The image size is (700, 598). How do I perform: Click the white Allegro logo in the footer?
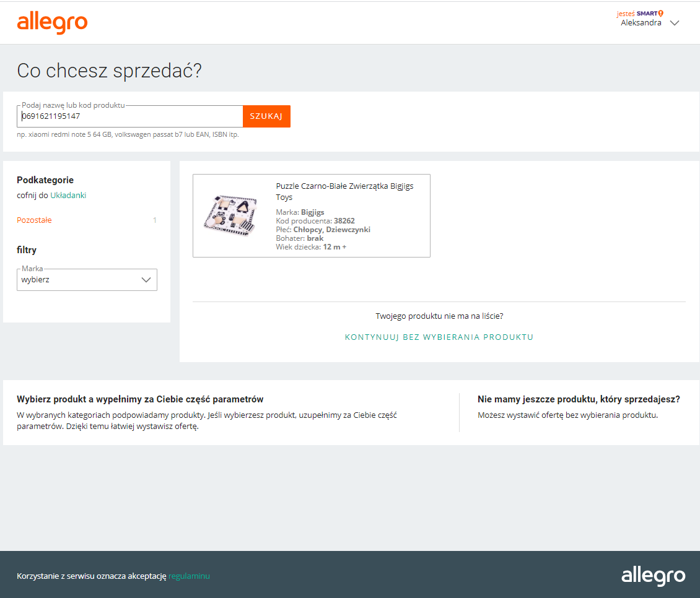tap(653, 576)
